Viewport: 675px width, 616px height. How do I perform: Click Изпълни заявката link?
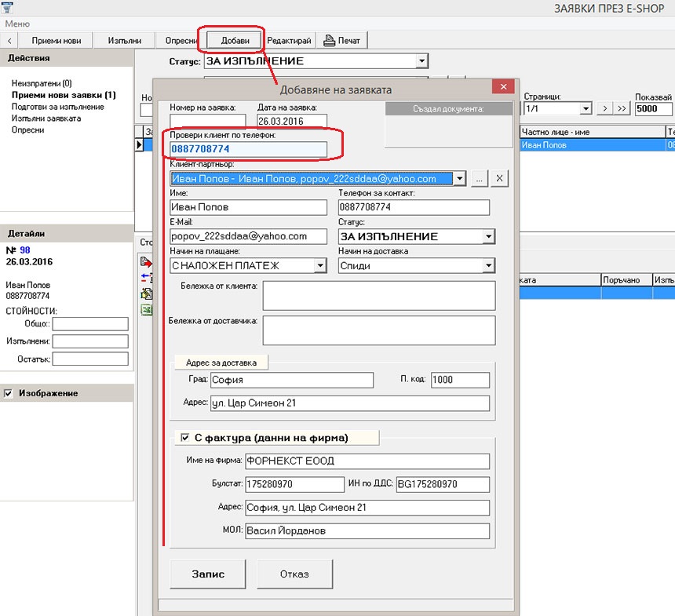[46, 118]
